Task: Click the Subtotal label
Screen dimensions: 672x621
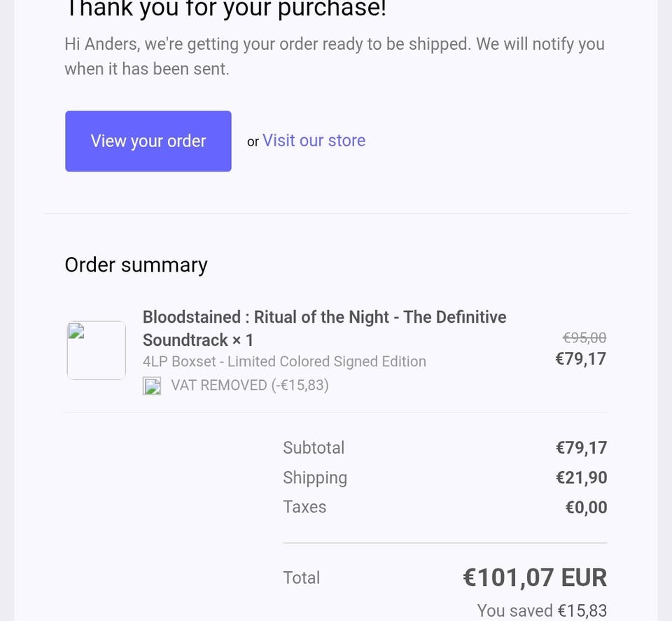Action: click(x=314, y=447)
